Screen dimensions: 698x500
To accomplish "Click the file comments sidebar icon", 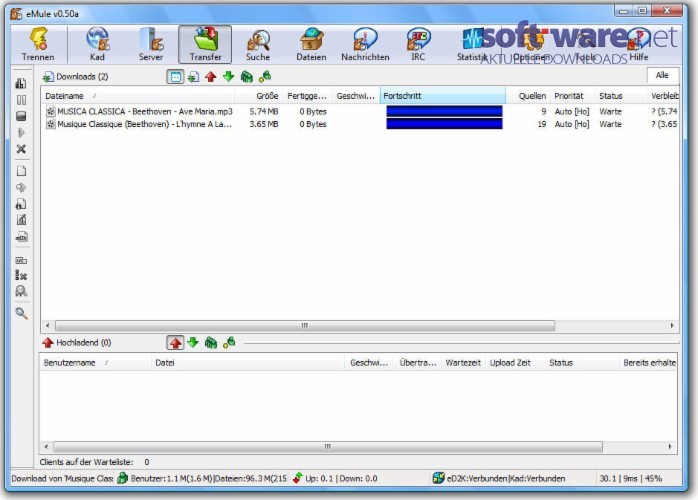I will tap(21, 220).
